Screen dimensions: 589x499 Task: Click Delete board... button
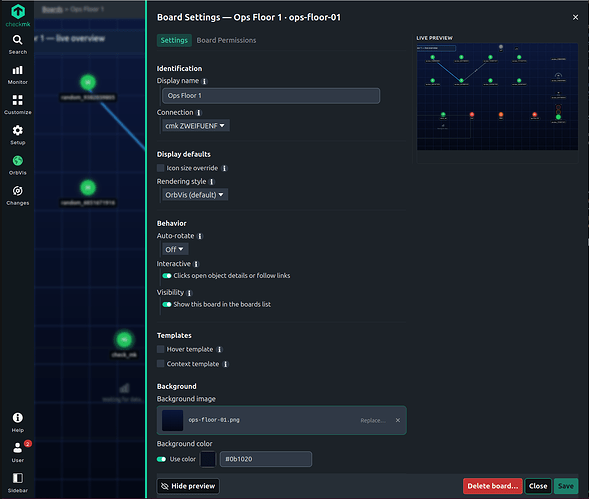pos(492,486)
